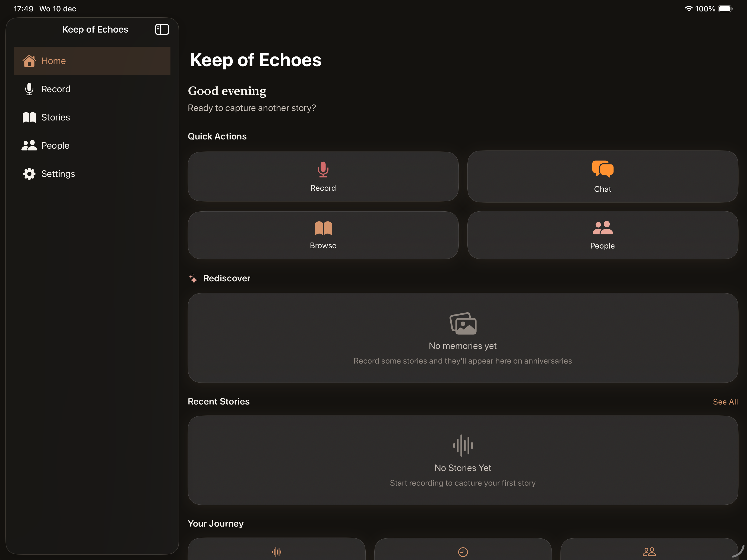Click the sidebar open book icon
The height and width of the screenshot is (560, 747).
(x=29, y=117)
